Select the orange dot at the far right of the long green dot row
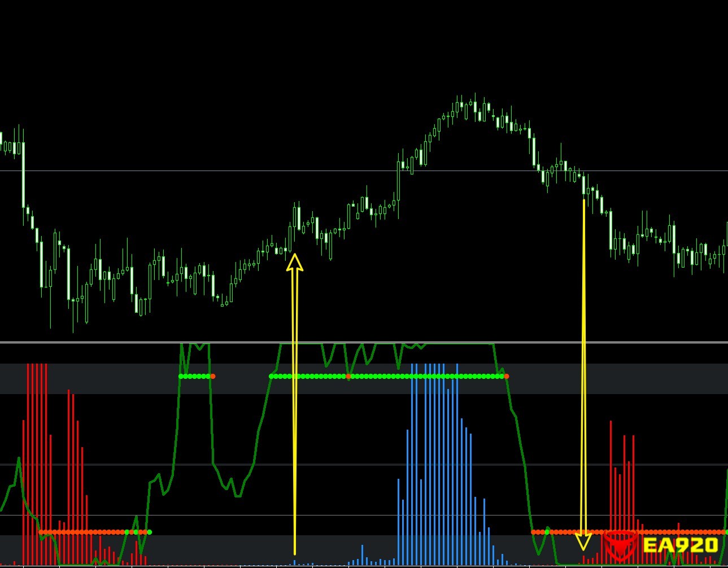 tap(506, 376)
